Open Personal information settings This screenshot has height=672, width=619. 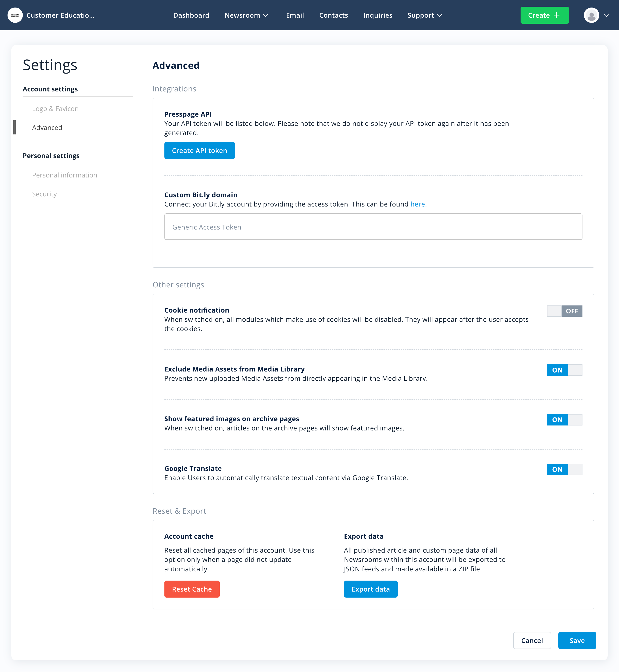click(x=65, y=175)
